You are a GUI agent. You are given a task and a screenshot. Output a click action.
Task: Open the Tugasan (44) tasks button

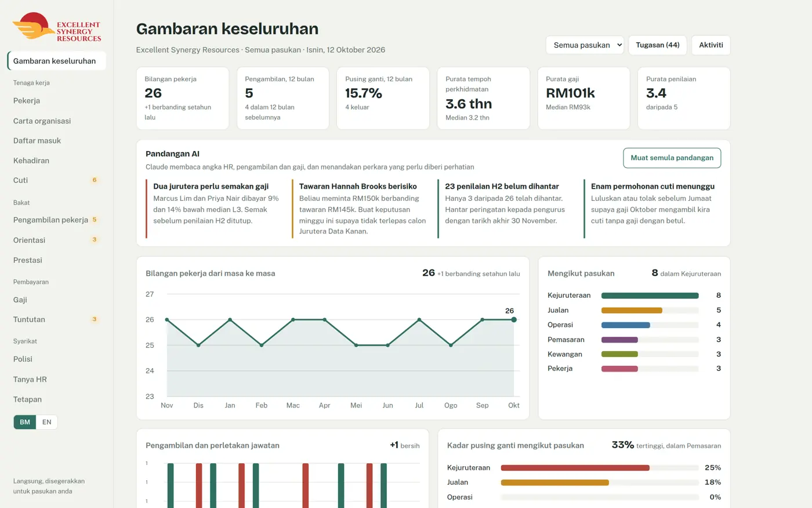coord(658,45)
